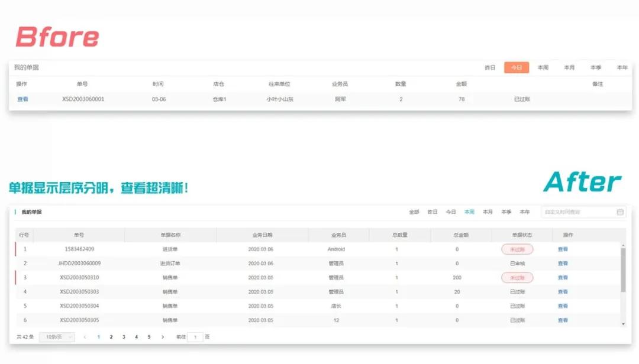Click the table scrollbar's down arrow
639x364 pixels.
click(622, 323)
